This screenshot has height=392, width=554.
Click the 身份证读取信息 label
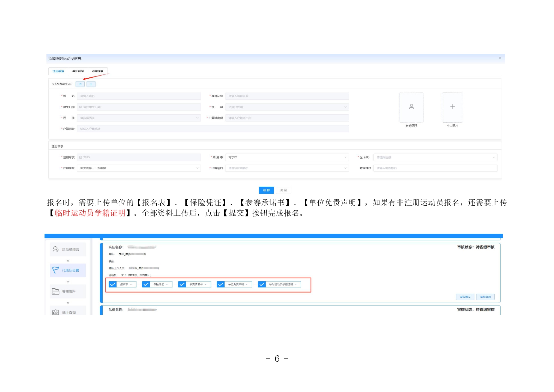[x=62, y=84]
